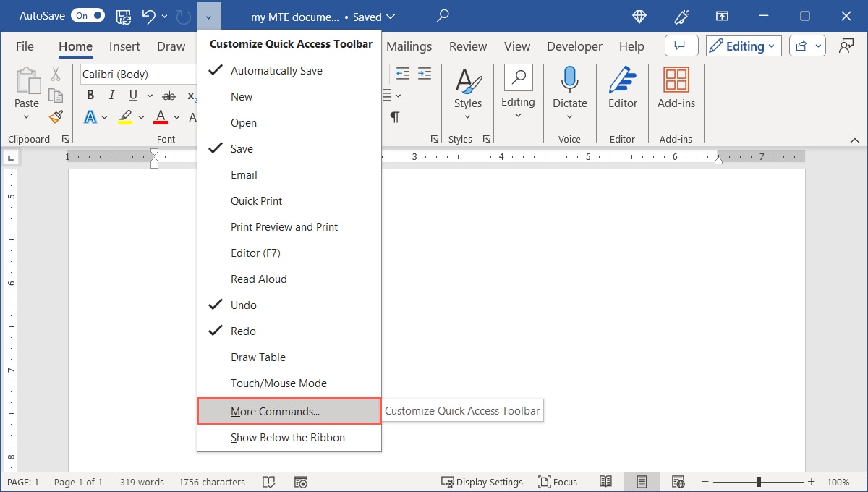Click the Format Painter icon
Image resolution: width=868 pixels, height=492 pixels.
56,117
